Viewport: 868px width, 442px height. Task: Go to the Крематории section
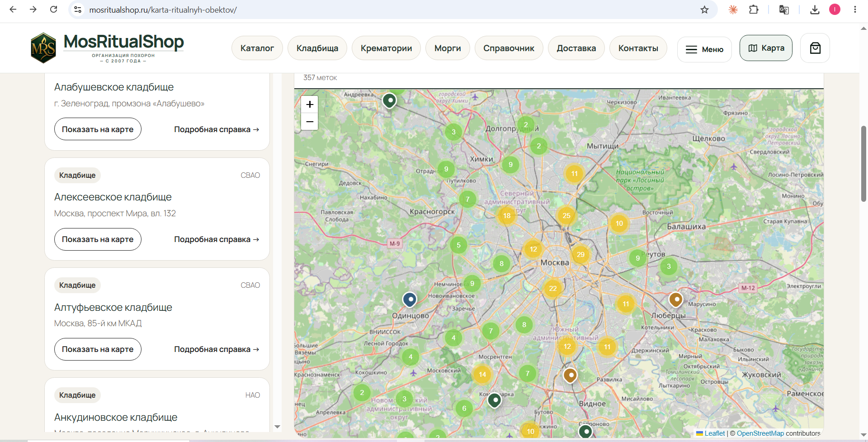386,48
